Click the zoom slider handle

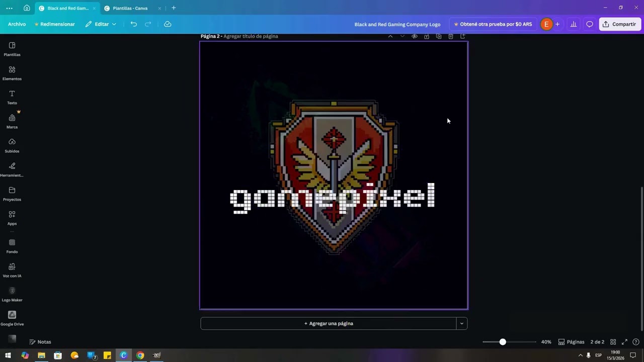point(503,342)
